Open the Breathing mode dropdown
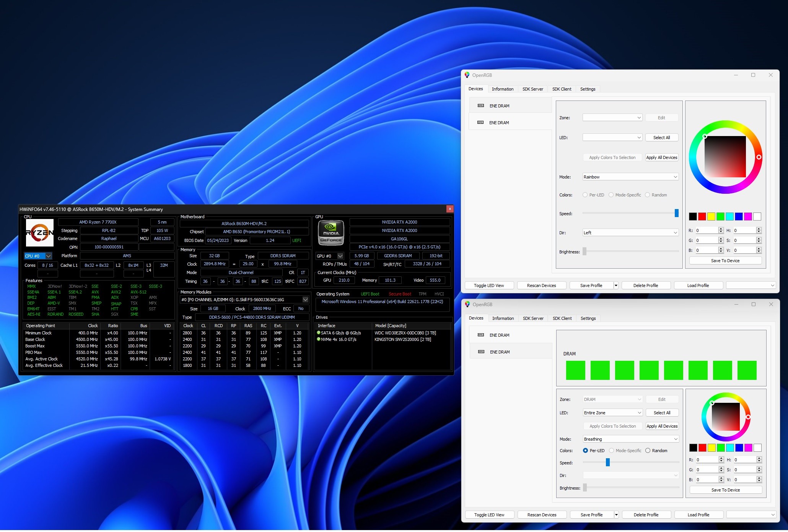 click(631, 439)
